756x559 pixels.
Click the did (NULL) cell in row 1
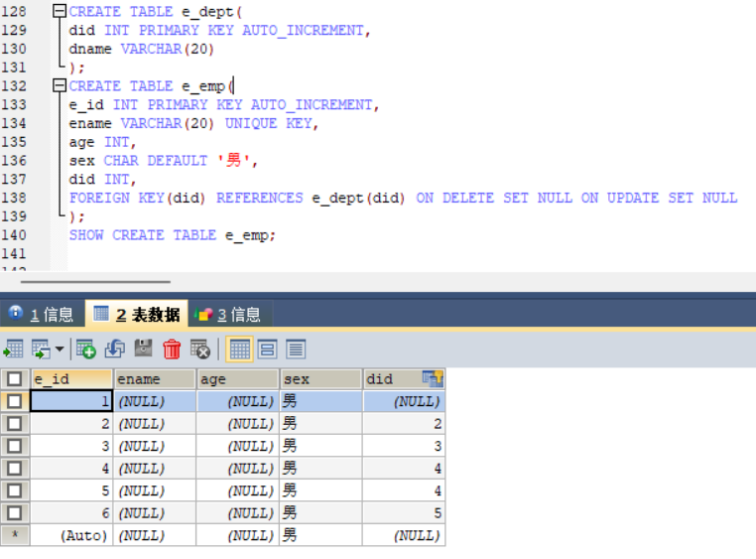(404, 401)
